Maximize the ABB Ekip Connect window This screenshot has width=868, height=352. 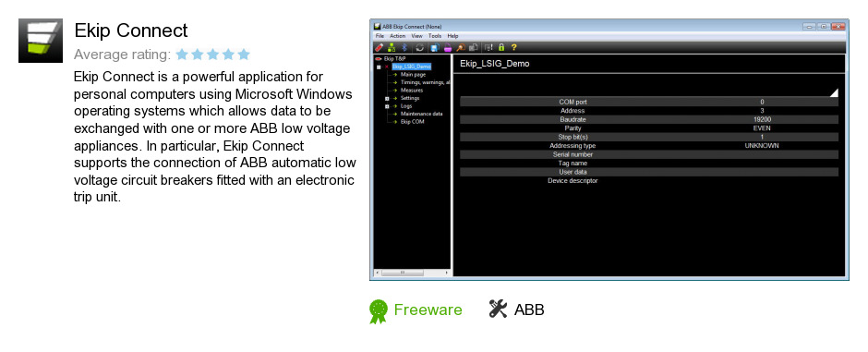coord(823,26)
